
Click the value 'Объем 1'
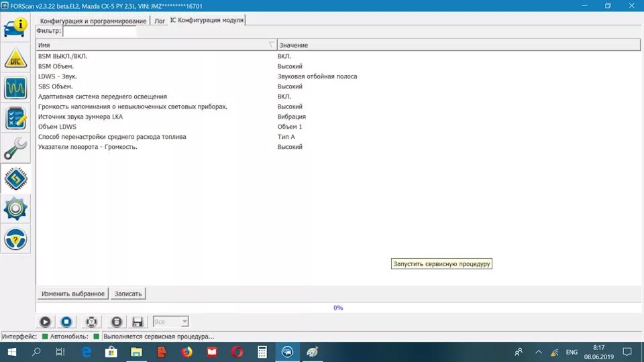point(290,127)
